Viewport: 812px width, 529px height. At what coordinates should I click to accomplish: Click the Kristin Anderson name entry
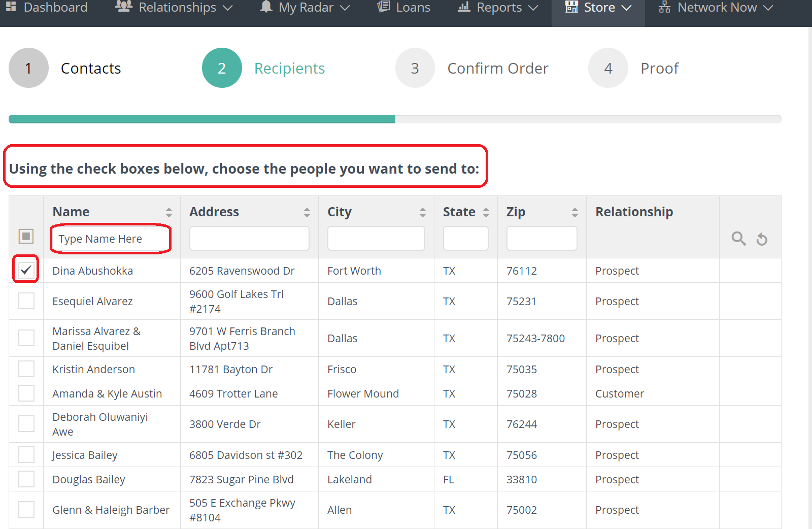point(93,369)
